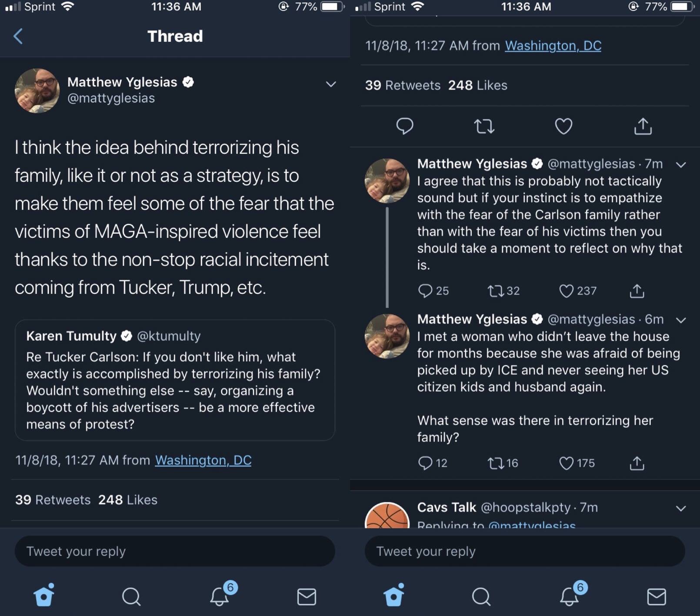700x616 pixels.
Task: Open quoted Karen Tumulty tweet card
Action: coord(175,380)
